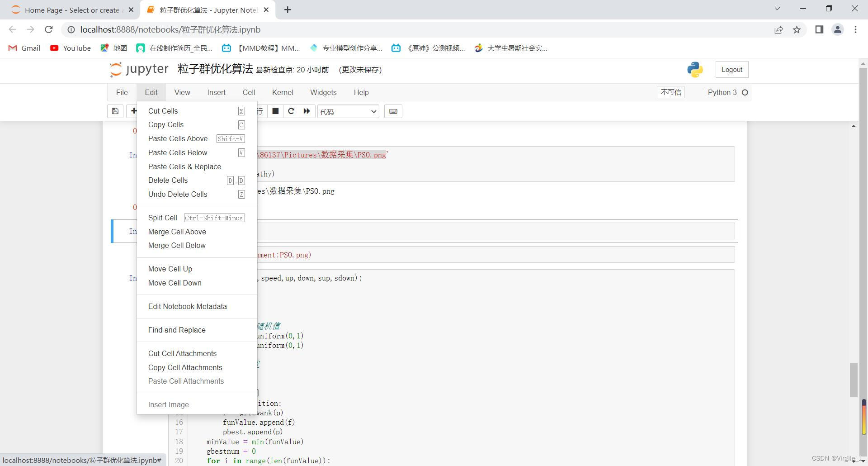The height and width of the screenshot is (466, 868).
Task: Bookmark this page with star icon
Action: [797, 29]
